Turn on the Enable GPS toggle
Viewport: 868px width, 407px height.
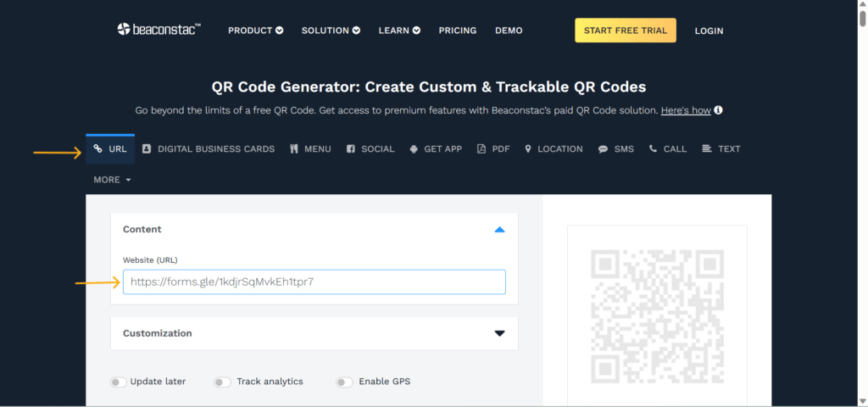344,382
